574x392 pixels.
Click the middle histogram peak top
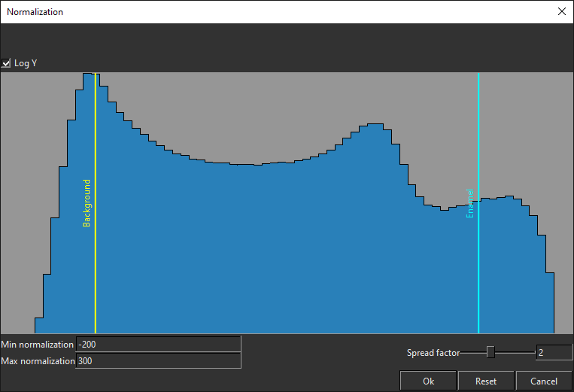coord(375,125)
